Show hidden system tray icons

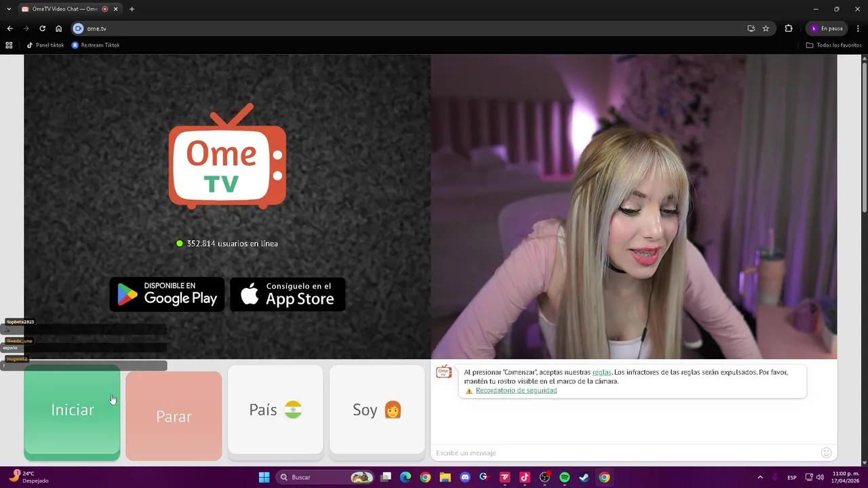(x=760, y=477)
